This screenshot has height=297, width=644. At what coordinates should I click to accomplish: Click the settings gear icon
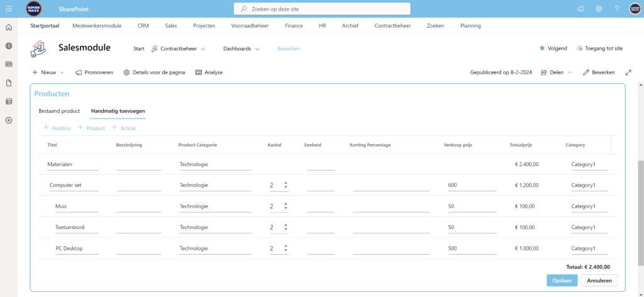tap(599, 9)
